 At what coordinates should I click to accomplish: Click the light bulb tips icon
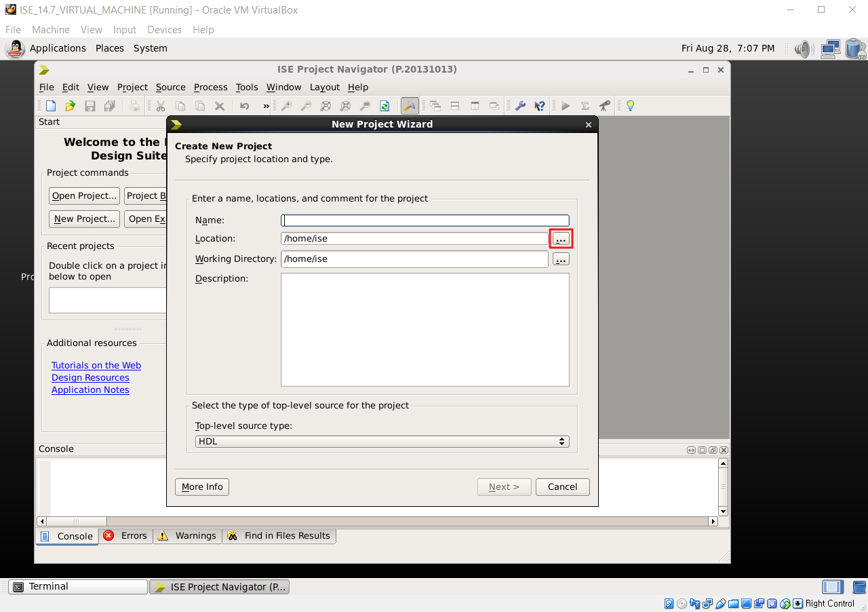click(x=630, y=106)
